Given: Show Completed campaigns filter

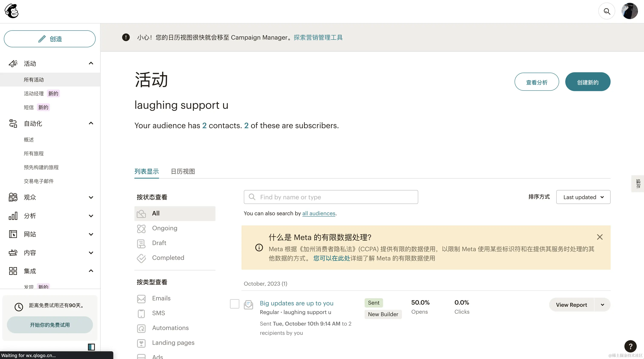Looking at the screenshot, I should point(168,258).
